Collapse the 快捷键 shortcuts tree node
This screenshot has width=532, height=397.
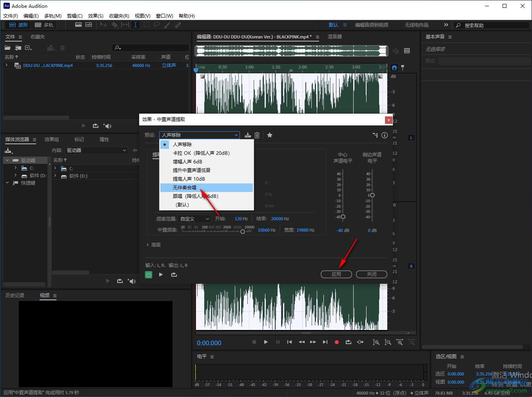7,183
